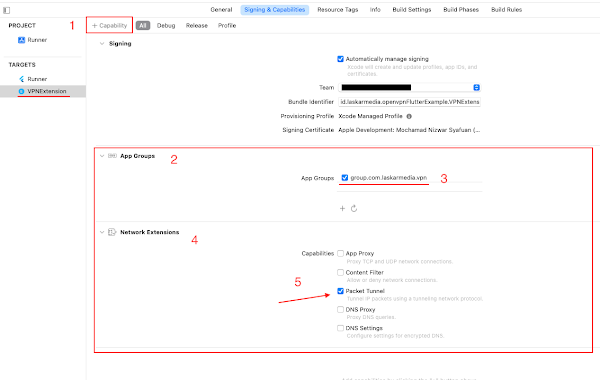The image size is (600, 380).
Task: Uncheck the group.com.laskarmedia.vpn app group
Action: [x=345, y=178]
